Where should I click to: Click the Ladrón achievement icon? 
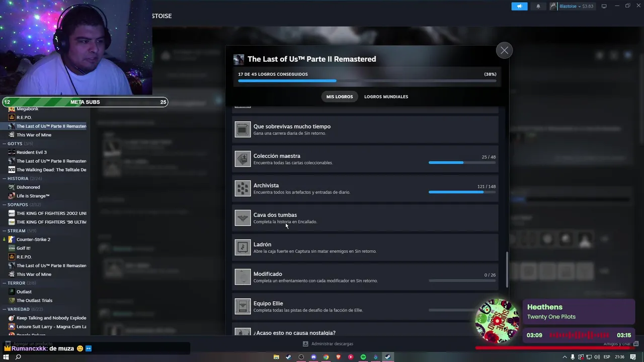[x=243, y=247]
